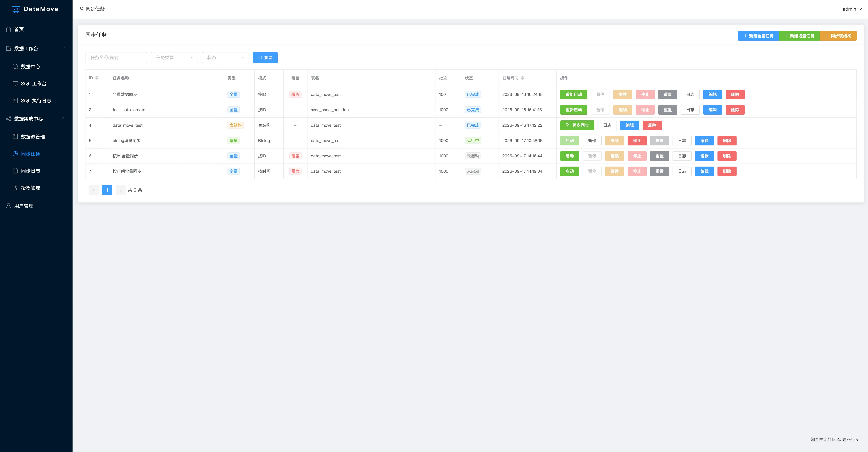Click 同步表结构 button
Screen dimensions: 868x452
click(838, 36)
